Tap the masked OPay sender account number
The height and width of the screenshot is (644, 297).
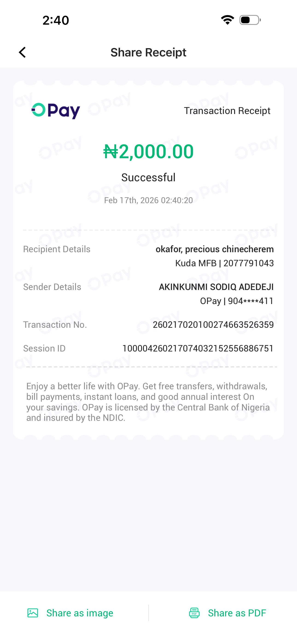[x=236, y=301]
